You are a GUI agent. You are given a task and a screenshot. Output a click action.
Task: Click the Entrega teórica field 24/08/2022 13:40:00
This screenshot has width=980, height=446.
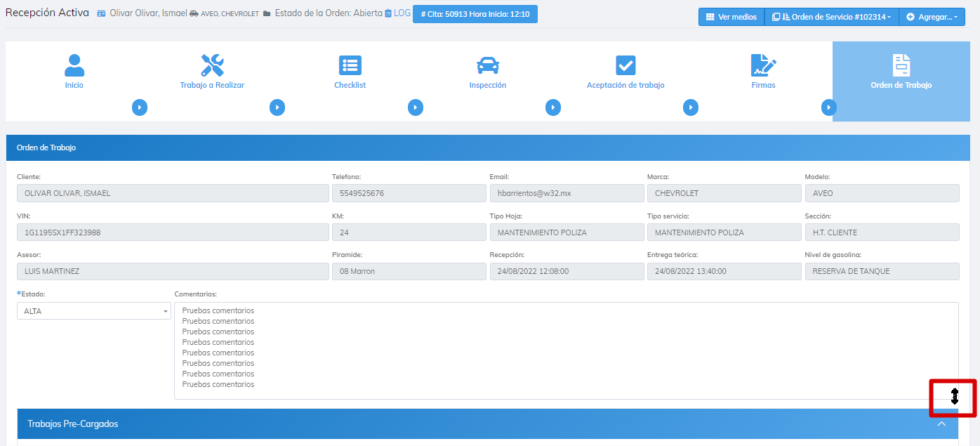[724, 271]
